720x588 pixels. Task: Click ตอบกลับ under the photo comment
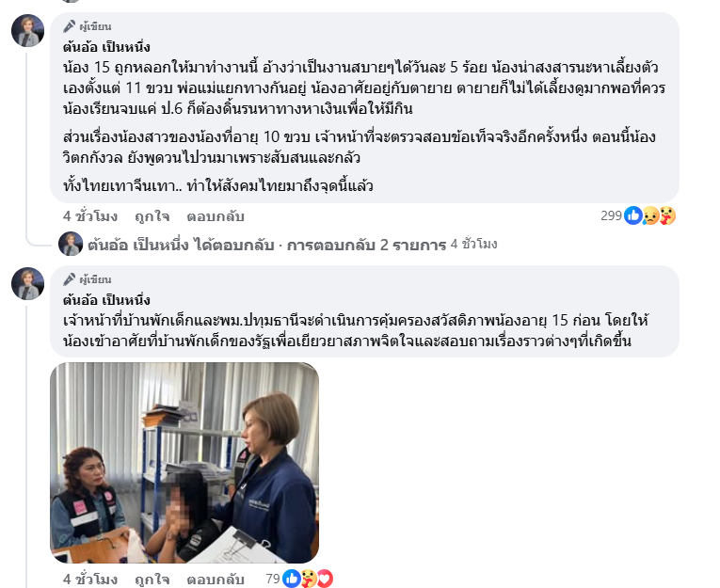point(216,580)
